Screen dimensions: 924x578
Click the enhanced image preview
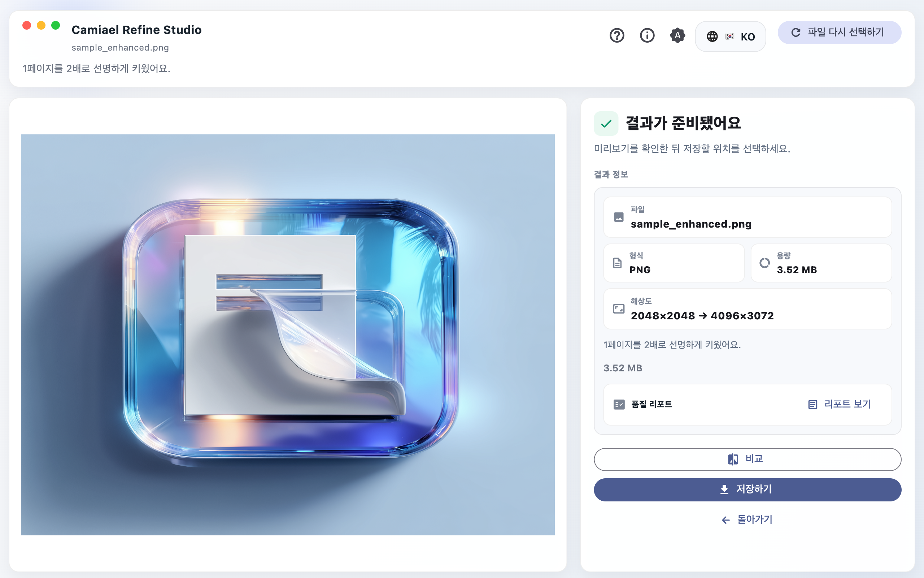click(x=288, y=335)
